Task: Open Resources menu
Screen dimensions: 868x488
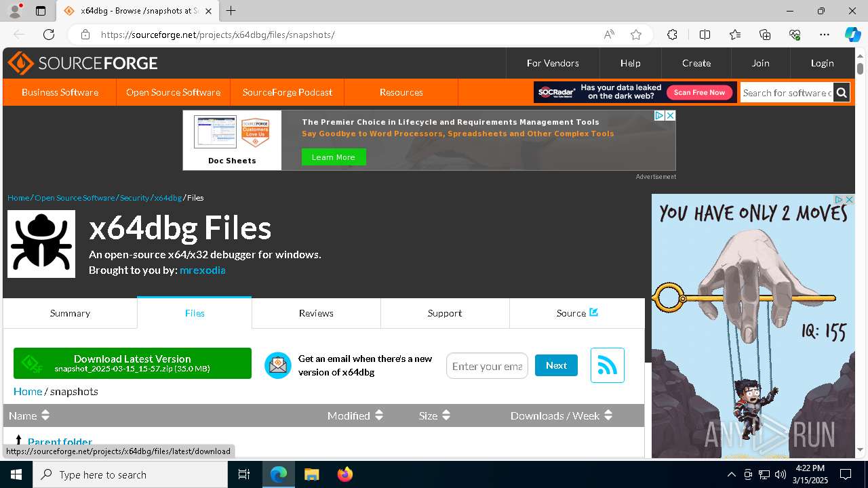Action: click(401, 92)
